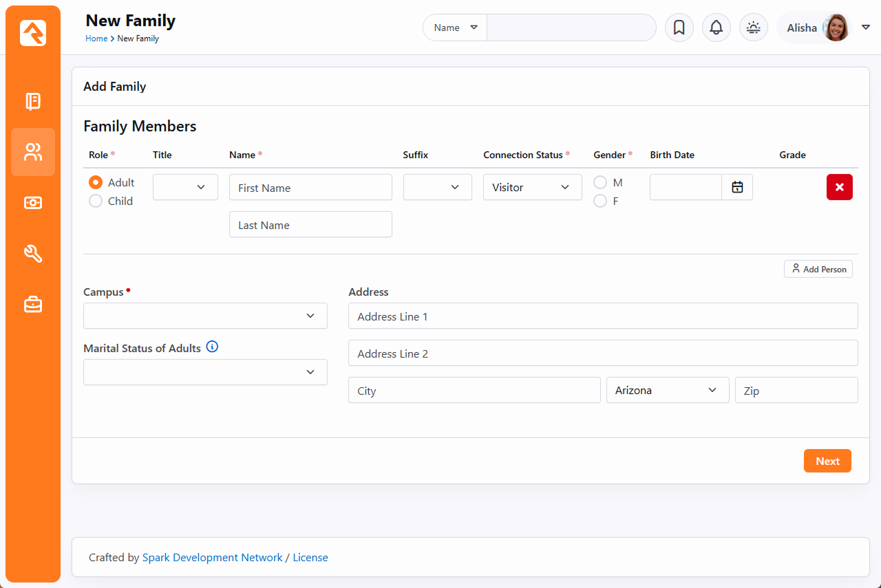This screenshot has width=881, height=588.
Task: Open the Birth Date calendar picker
Action: click(737, 187)
